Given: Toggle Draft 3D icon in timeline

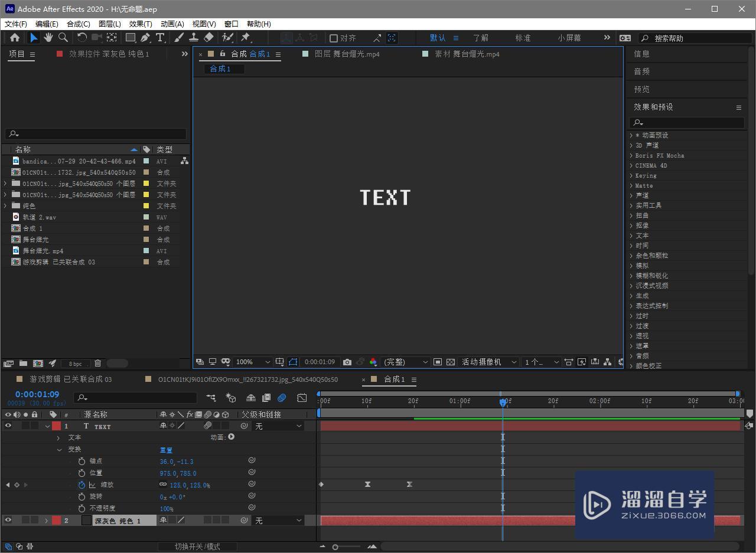Looking at the screenshot, I should pyautogui.click(x=231, y=398).
